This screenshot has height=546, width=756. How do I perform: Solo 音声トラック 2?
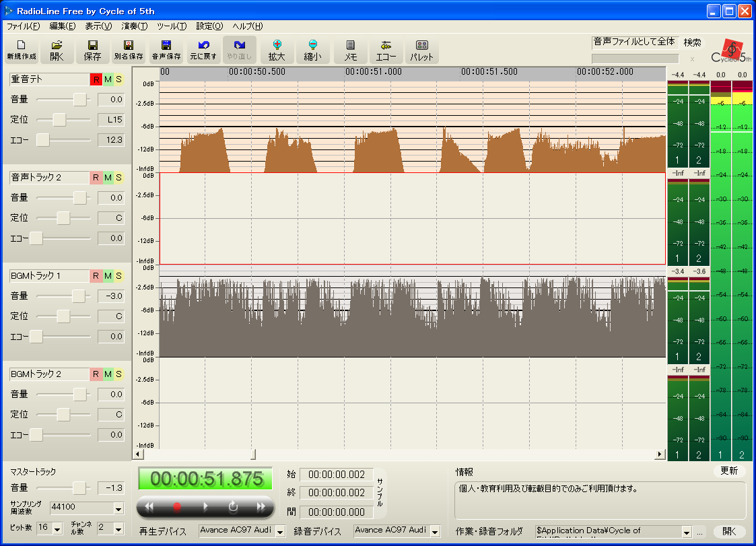(x=118, y=178)
